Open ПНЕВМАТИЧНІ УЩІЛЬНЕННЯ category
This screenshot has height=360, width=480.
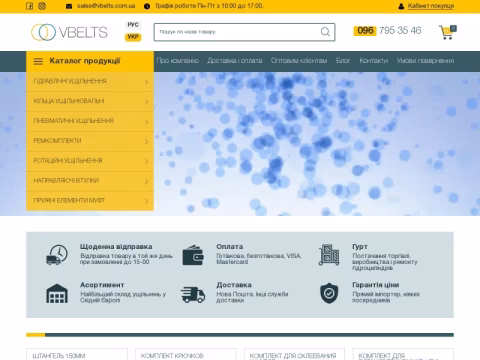pos(90,121)
